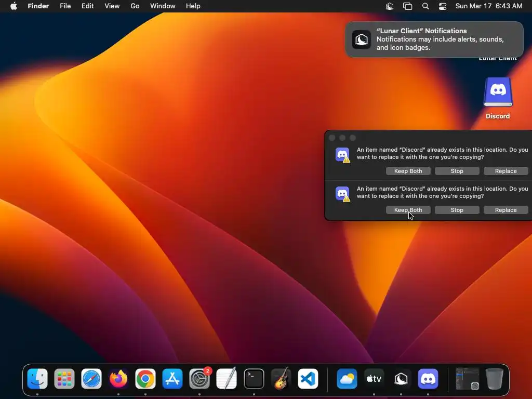Image resolution: width=532 pixels, height=399 pixels.
Task: Launch Safari from the Dock
Action: (91, 379)
